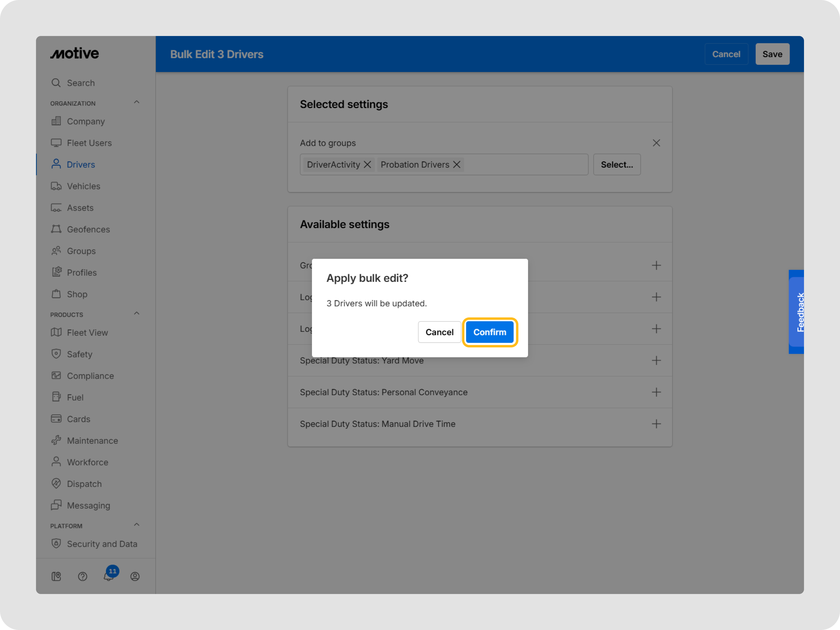Remove the Add to groups setting

point(656,143)
